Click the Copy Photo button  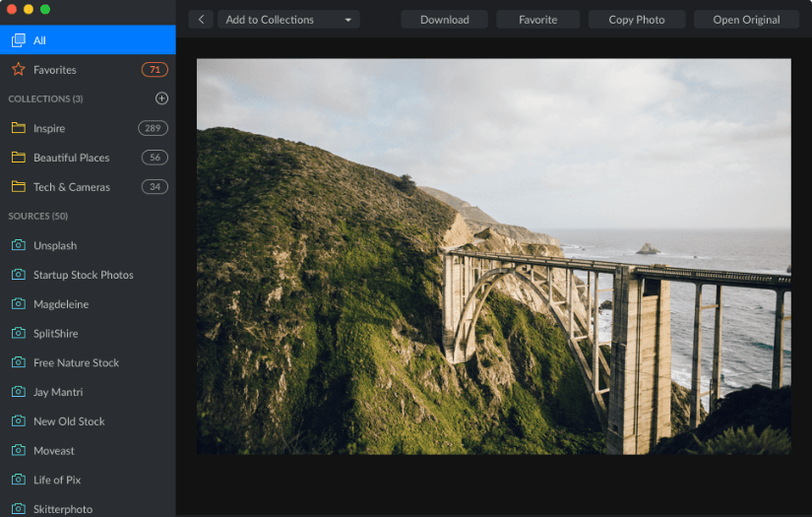pos(637,20)
